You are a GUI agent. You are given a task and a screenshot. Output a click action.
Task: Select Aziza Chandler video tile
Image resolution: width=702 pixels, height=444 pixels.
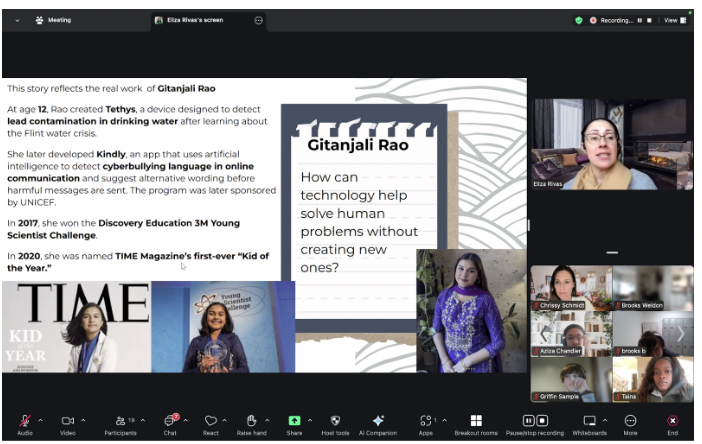click(571, 334)
